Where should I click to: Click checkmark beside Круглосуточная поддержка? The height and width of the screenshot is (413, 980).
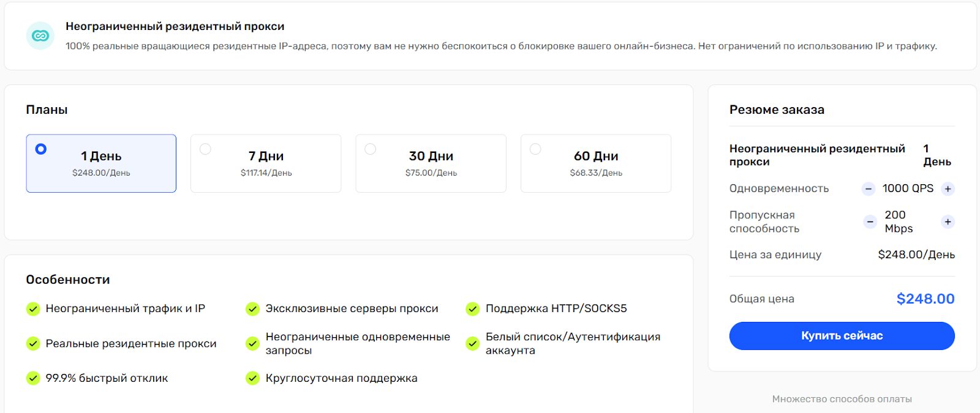click(252, 379)
